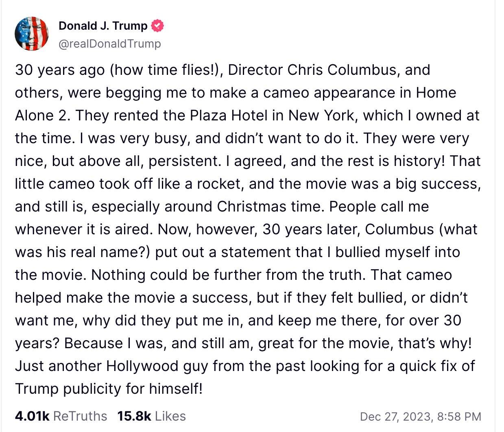504x432 pixels.
Task: Click the opening words "30 years ago"
Action: point(60,70)
